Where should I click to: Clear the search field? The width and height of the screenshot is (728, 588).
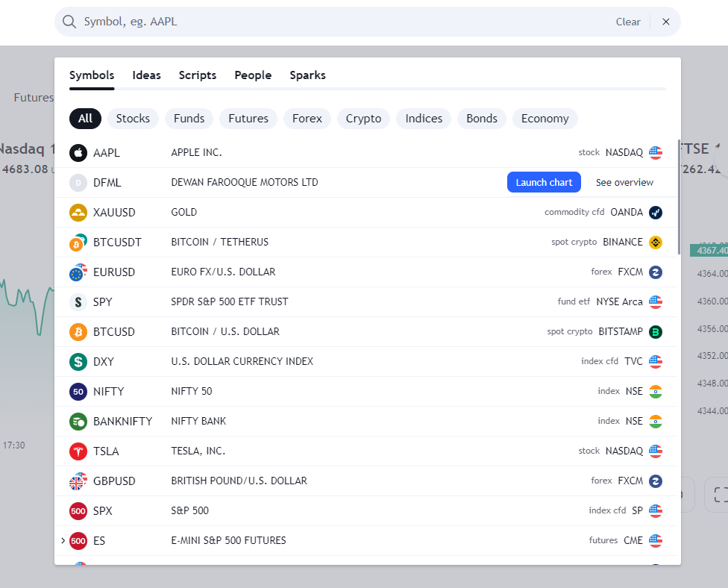click(628, 22)
